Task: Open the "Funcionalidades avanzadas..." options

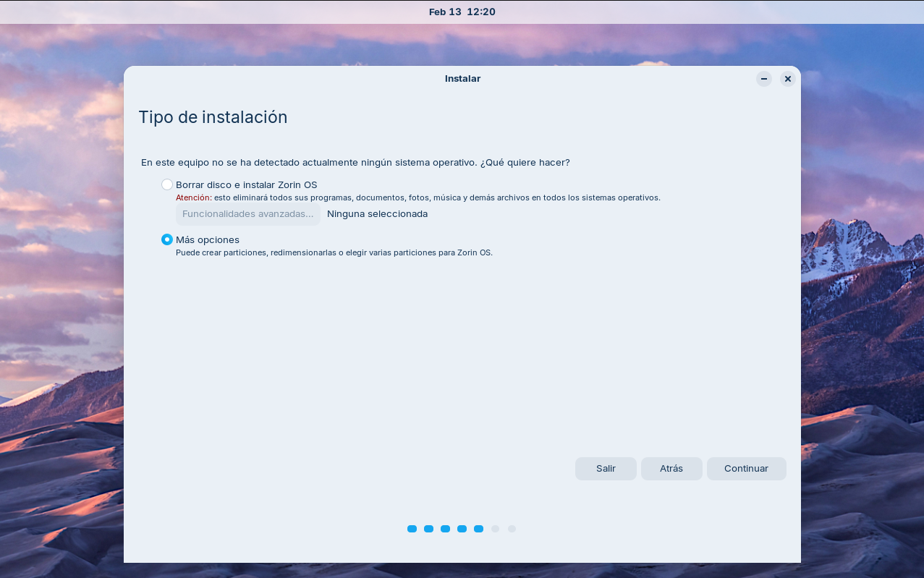Action: tap(247, 214)
